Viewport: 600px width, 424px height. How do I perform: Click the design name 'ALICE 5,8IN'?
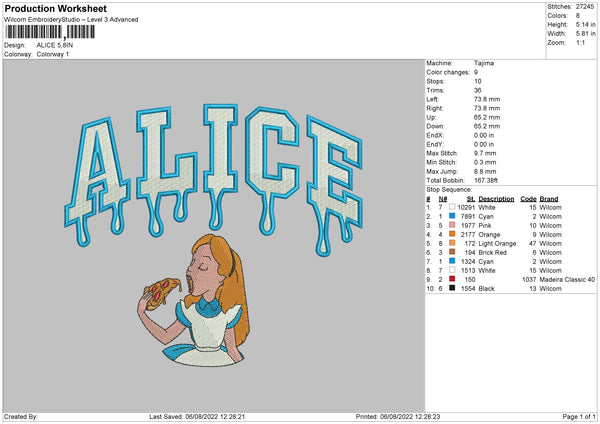[55, 45]
